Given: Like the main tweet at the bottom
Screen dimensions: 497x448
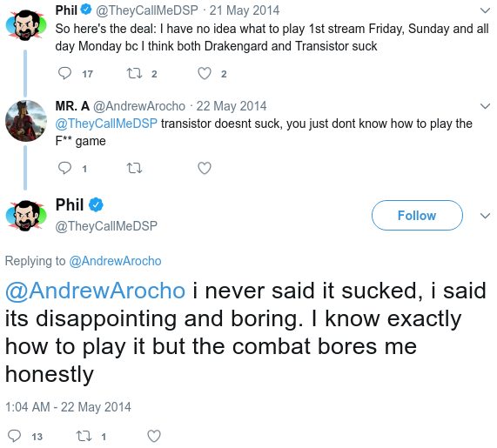Looking at the screenshot, I should (154, 436).
